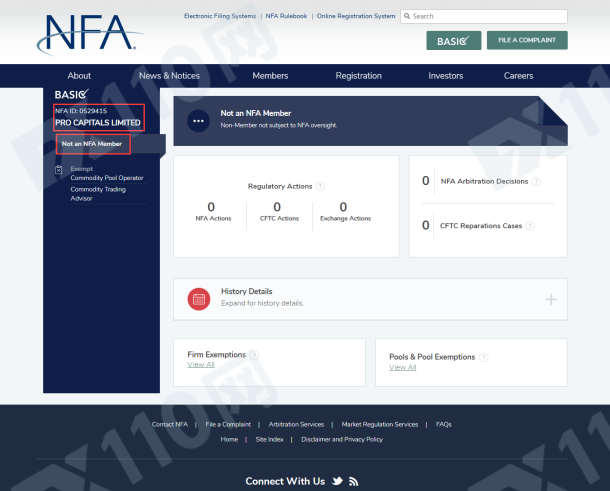Open File a Complaint footer link
The width and height of the screenshot is (610, 491).
(x=228, y=424)
